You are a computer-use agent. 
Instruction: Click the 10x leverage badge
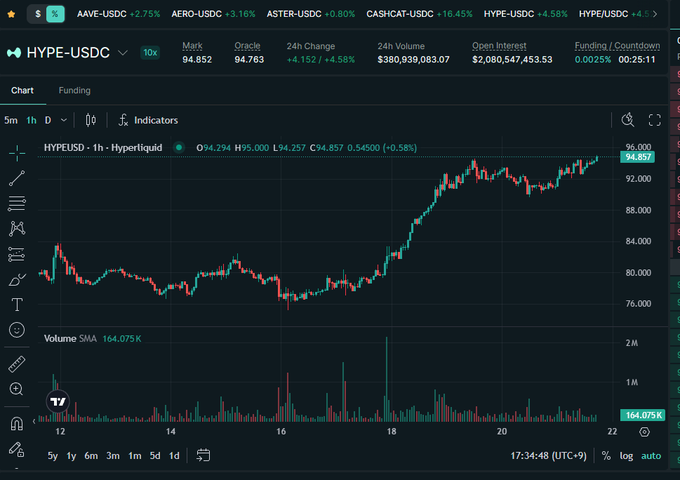(150, 52)
